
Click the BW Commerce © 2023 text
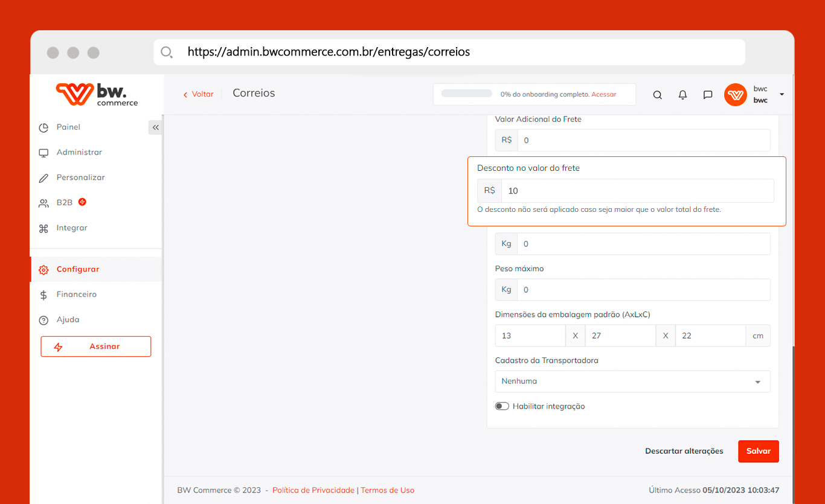(219, 490)
